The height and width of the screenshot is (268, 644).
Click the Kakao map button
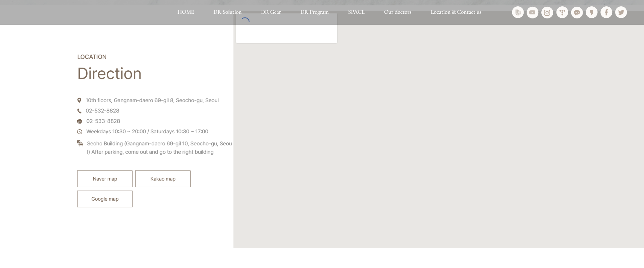[163, 179]
